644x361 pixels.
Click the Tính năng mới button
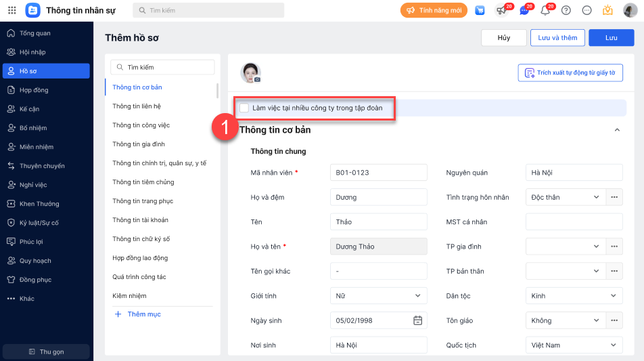434,10
